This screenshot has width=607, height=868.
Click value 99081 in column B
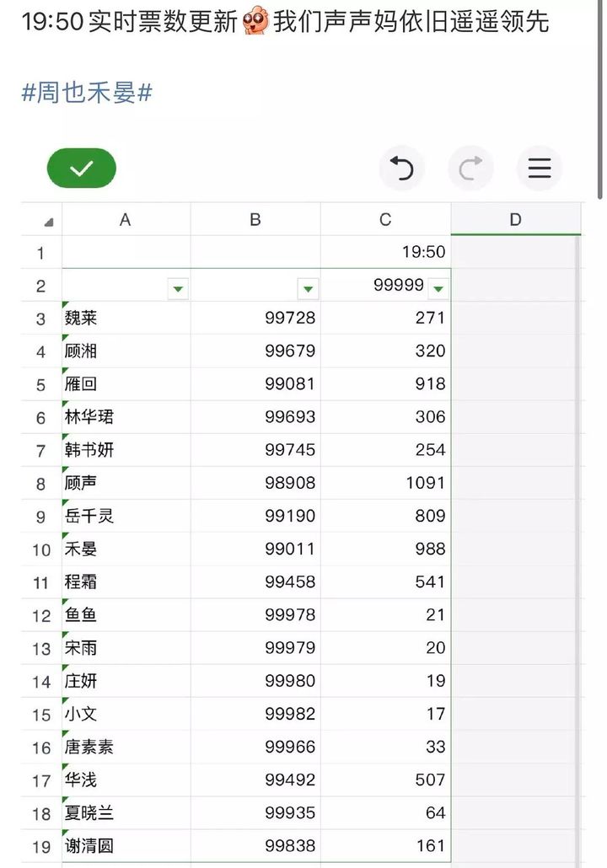[290, 383]
